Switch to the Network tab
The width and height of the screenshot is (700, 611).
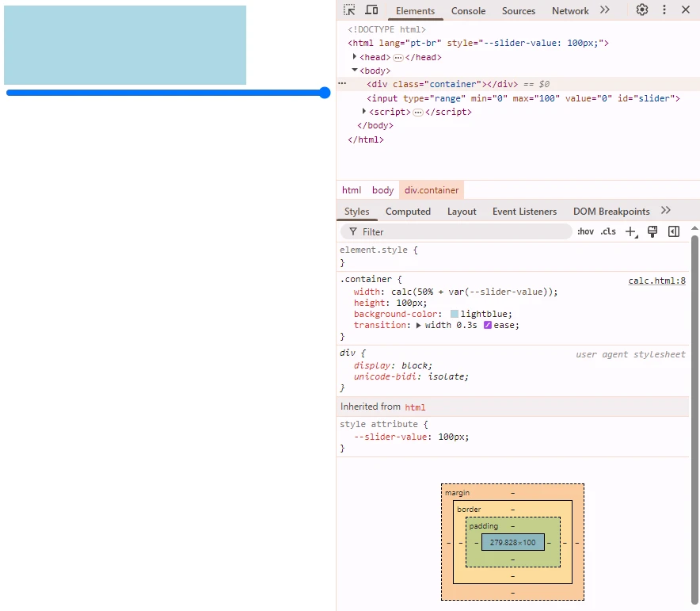point(570,11)
